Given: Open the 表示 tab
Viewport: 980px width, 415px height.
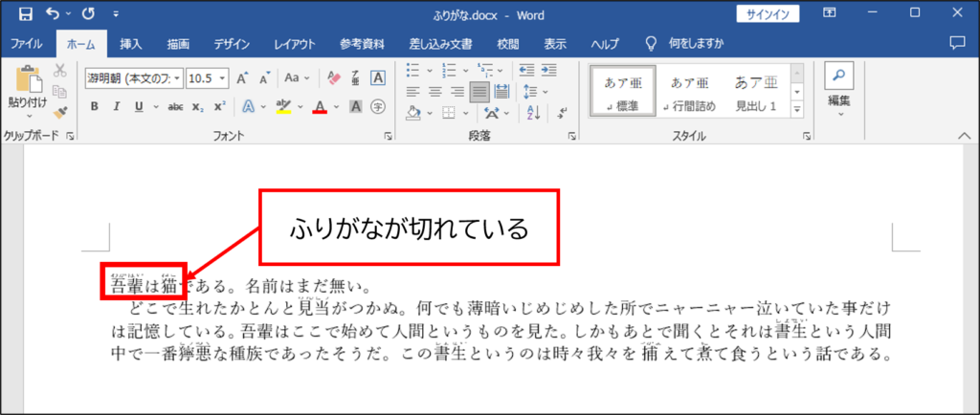Looking at the screenshot, I should tap(555, 44).
